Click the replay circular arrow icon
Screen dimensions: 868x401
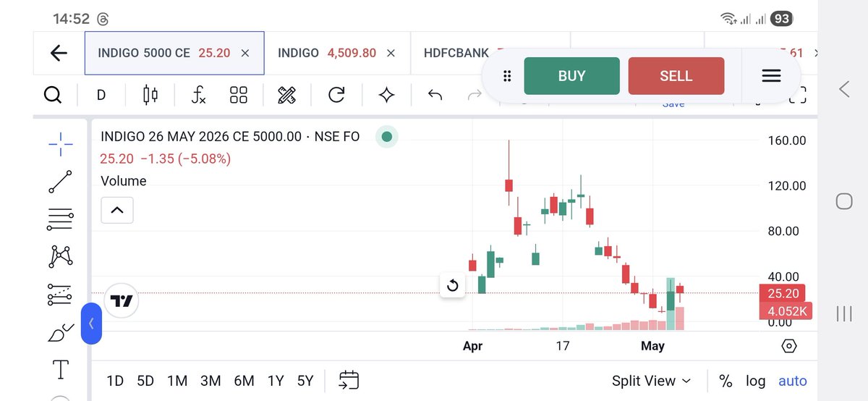[x=336, y=95]
